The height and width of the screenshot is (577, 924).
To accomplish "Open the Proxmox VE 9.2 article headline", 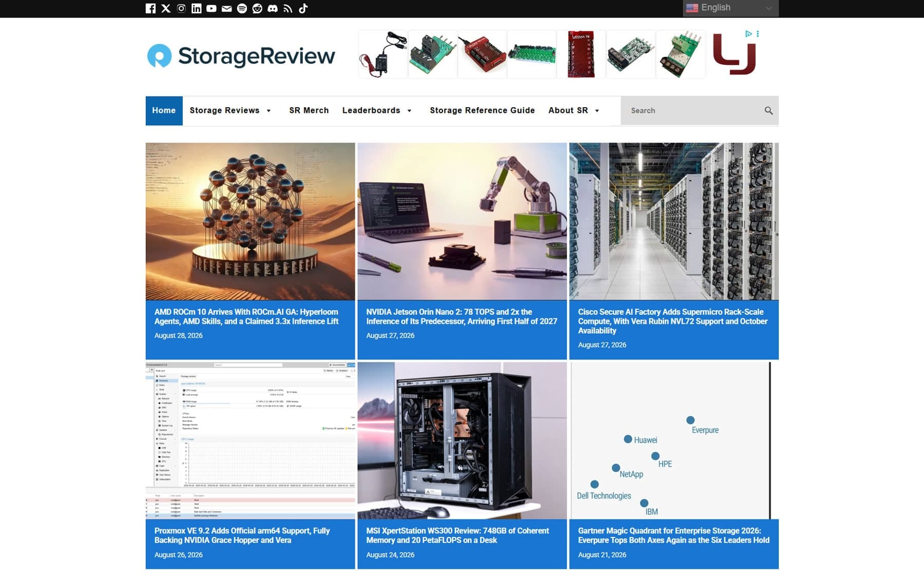I will tap(242, 535).
